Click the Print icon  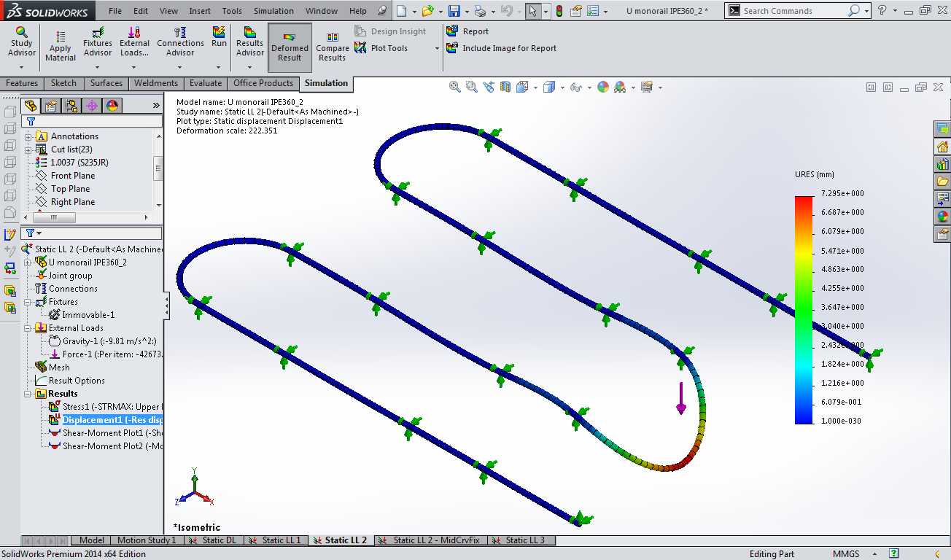point(479,11)
